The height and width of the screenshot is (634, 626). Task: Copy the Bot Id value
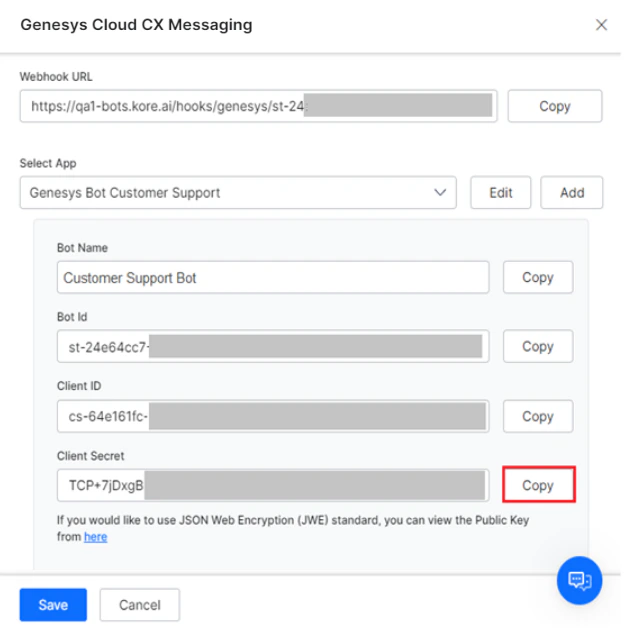point(538,346)
